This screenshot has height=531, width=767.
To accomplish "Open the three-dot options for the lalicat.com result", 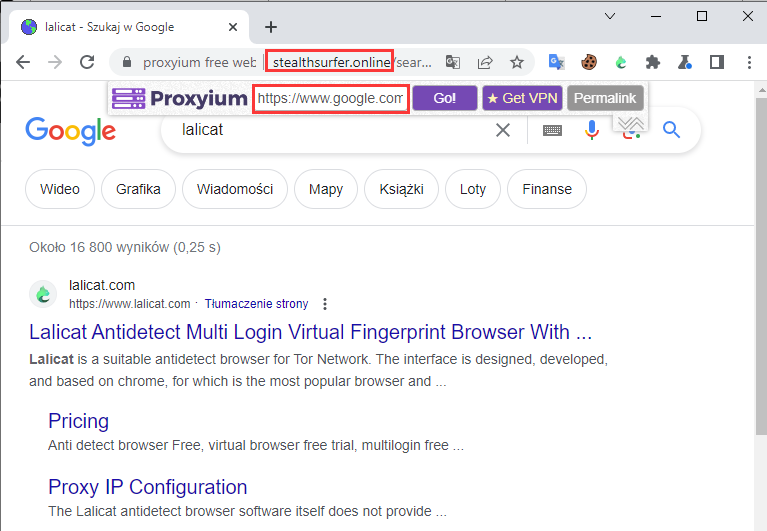I will point(325,304).
